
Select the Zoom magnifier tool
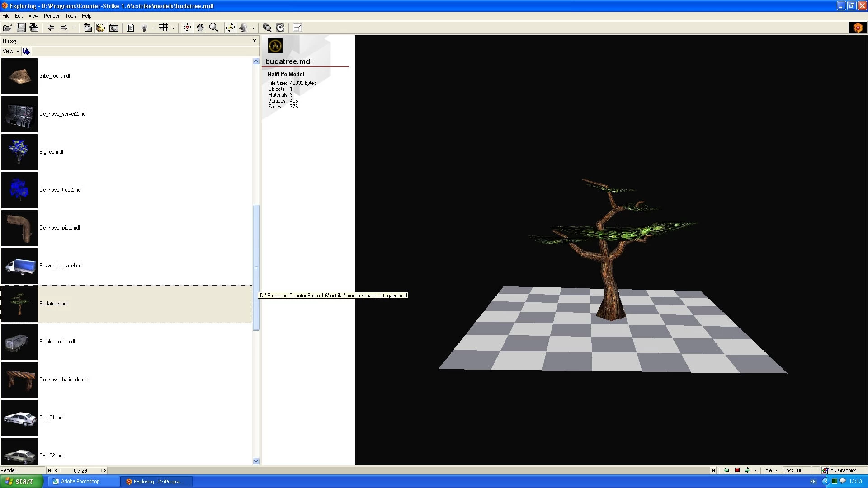click(x=214, y=28)
